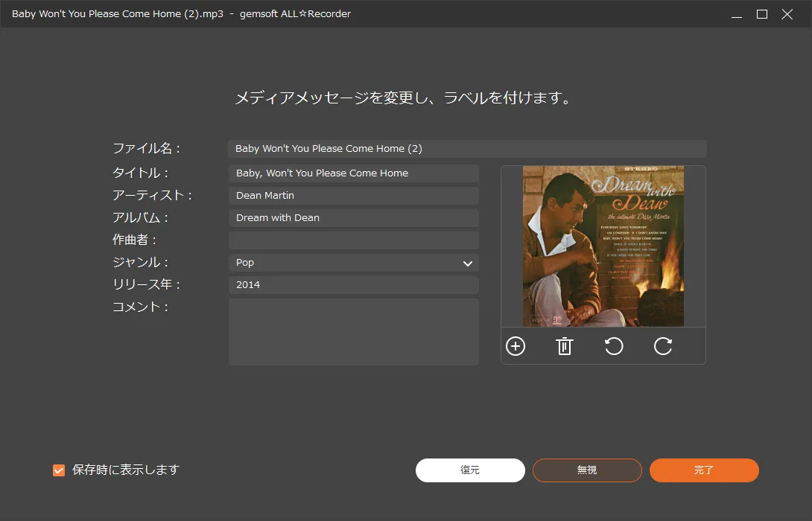Click the 復元 button
Screen dimensions: 812x521
point(470,470)
